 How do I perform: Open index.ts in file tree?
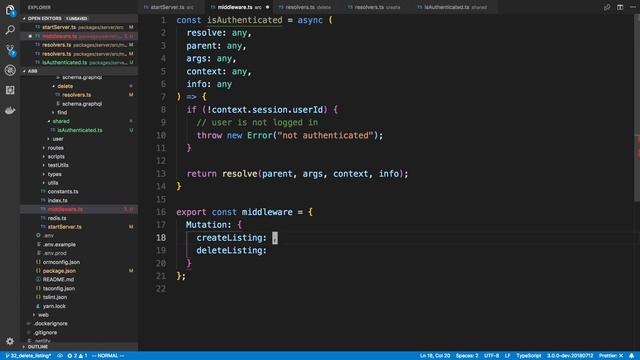(x=58, y=200)
